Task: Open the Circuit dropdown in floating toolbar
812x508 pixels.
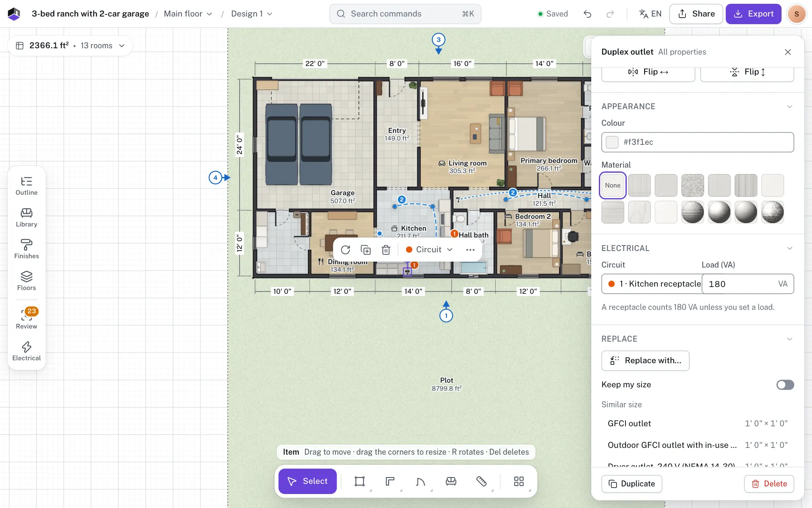Action: 429,250
